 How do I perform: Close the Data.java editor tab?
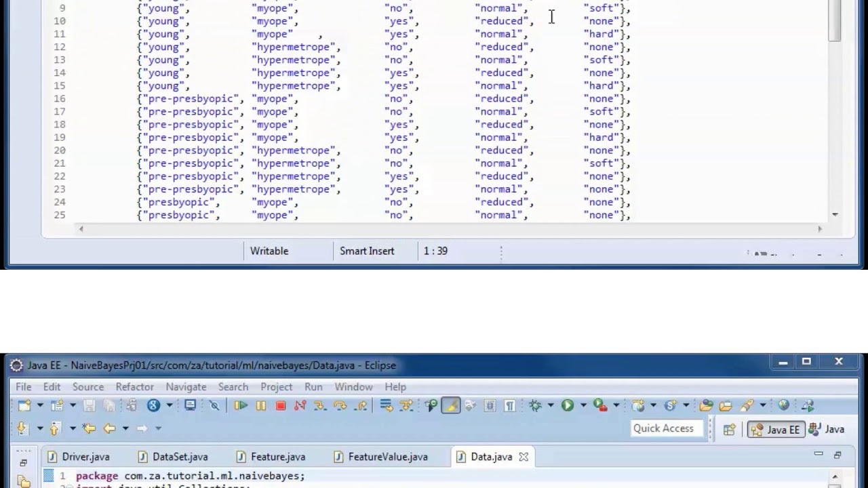[524, 457]
